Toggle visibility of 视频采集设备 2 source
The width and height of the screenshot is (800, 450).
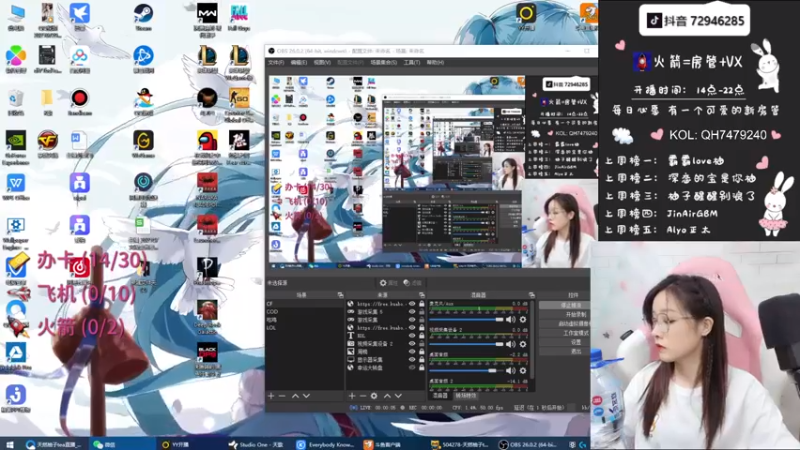coord(412,344)
